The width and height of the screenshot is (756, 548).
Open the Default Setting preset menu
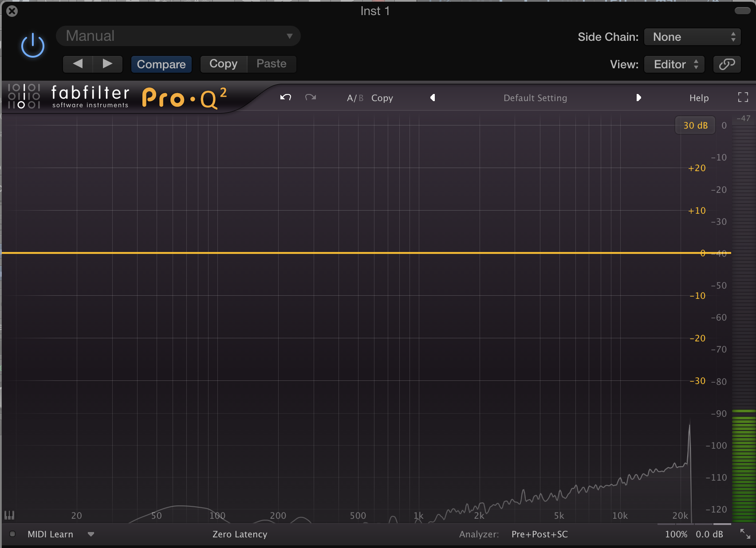535,98
